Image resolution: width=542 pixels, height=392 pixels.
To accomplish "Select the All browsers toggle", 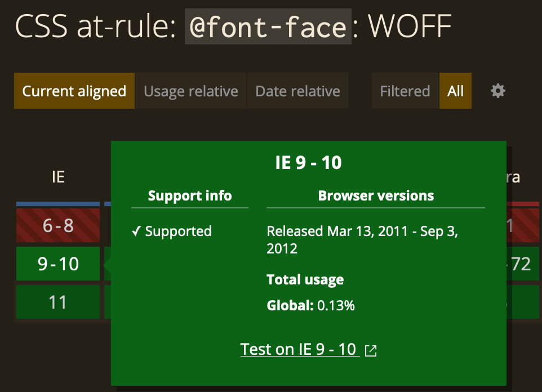I will 455,91.
